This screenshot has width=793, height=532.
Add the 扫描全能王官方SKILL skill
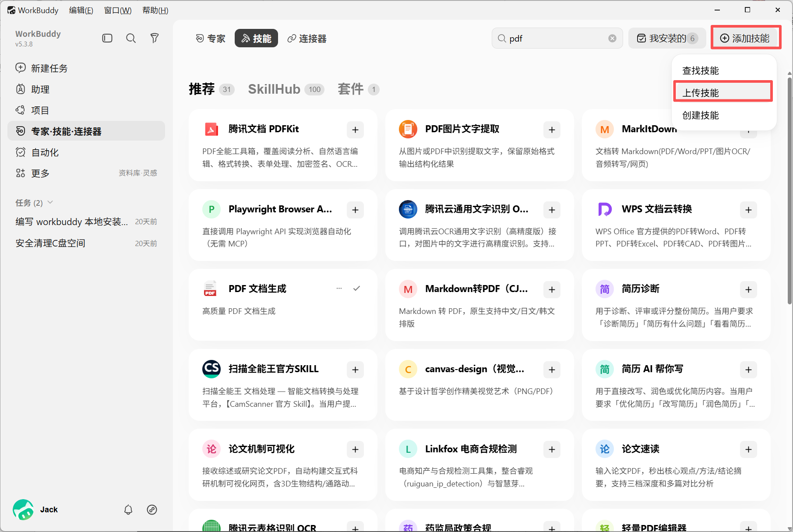[355, 370]
